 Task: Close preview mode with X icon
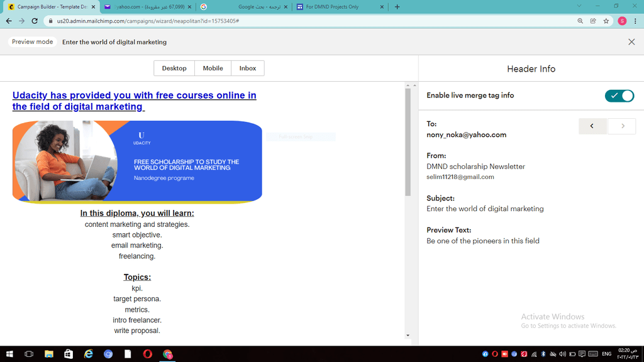[631, 42]
